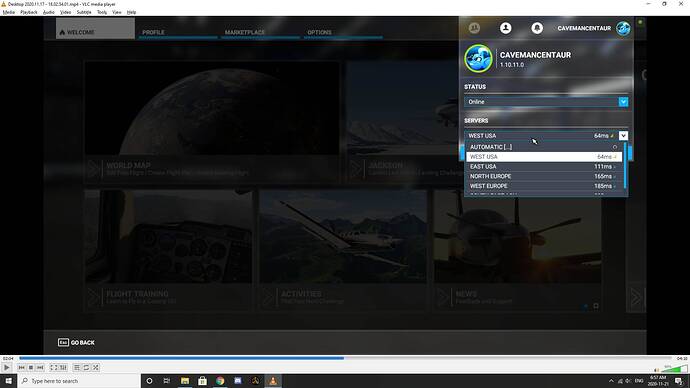The height and width of the screenshot is (388, 690).
Task: Adjust the VLC volume slider
Action: (674, 370)
